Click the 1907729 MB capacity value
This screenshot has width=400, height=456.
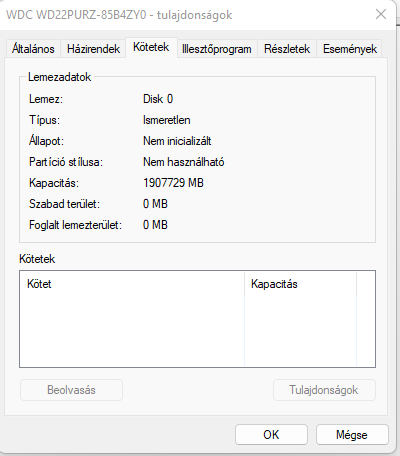173,183
